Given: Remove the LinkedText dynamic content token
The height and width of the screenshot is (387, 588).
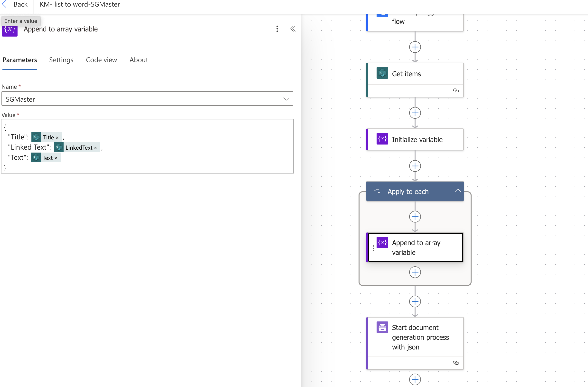Looking at the screenshot, I should tap(95, 148).
